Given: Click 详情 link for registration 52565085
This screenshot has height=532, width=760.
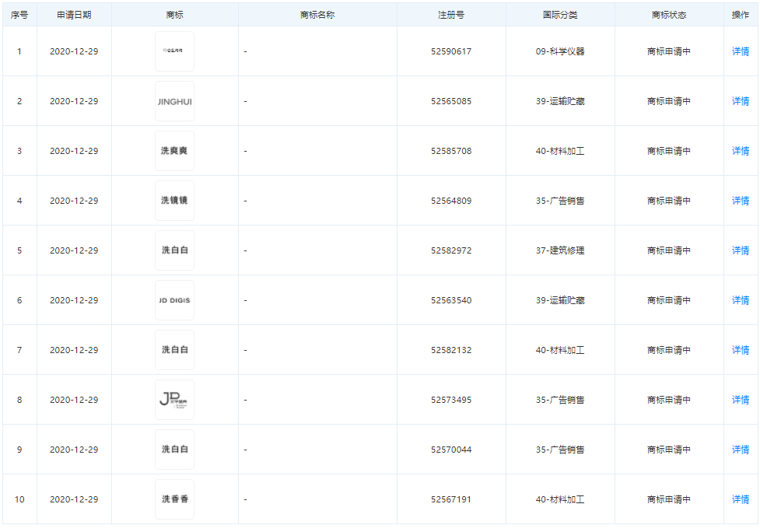Looking at the screenshot, I should [740, 101].
